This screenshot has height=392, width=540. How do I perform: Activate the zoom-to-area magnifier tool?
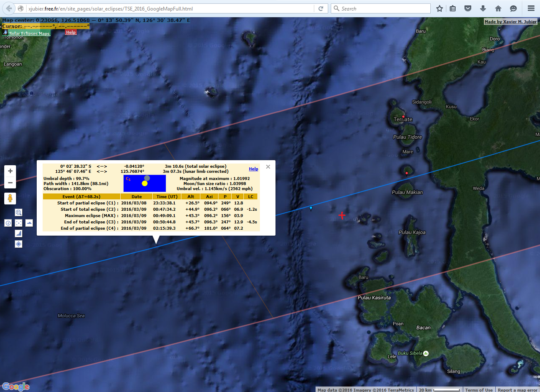(x=19, y=212)
